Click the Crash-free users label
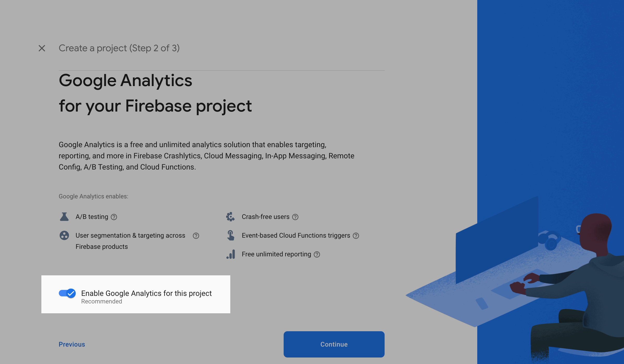 click(x=265, y=217)
